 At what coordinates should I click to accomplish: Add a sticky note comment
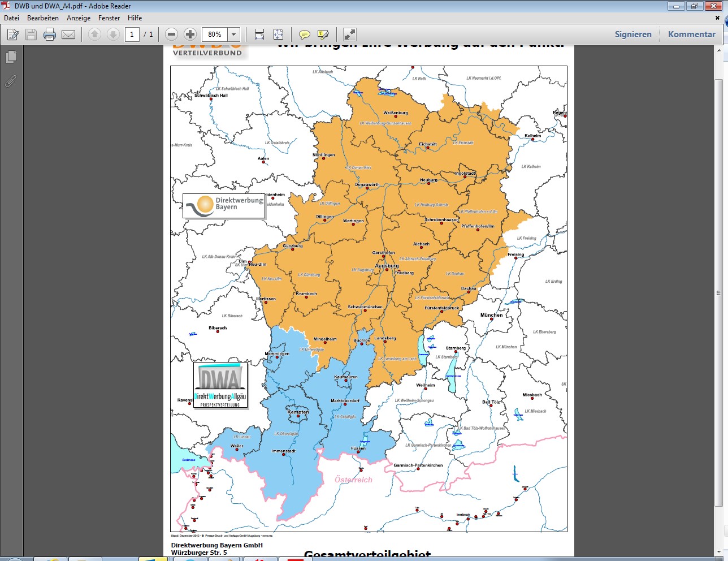click(x=304, y=34)
